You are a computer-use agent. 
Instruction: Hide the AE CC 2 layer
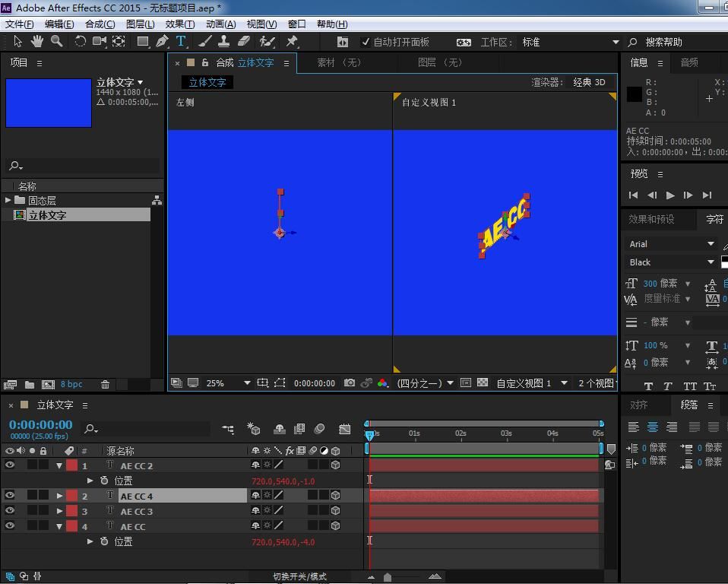[x=9, y=465]
